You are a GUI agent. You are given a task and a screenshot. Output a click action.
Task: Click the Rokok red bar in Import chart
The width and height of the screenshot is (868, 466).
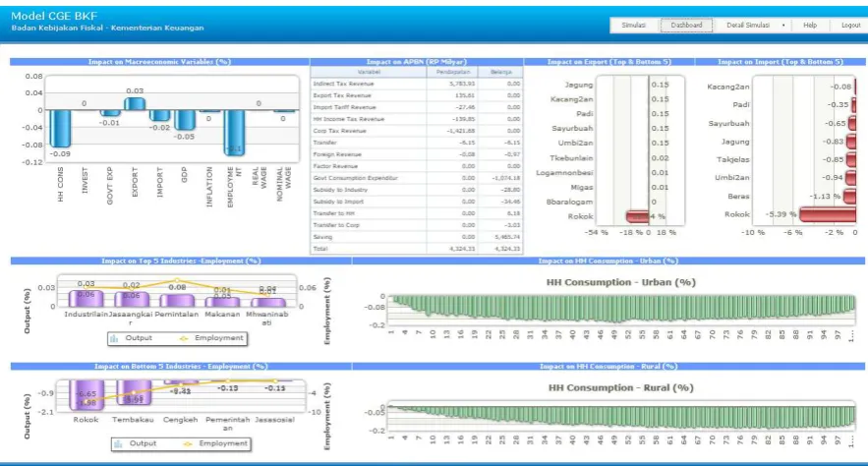pos(828,214)
